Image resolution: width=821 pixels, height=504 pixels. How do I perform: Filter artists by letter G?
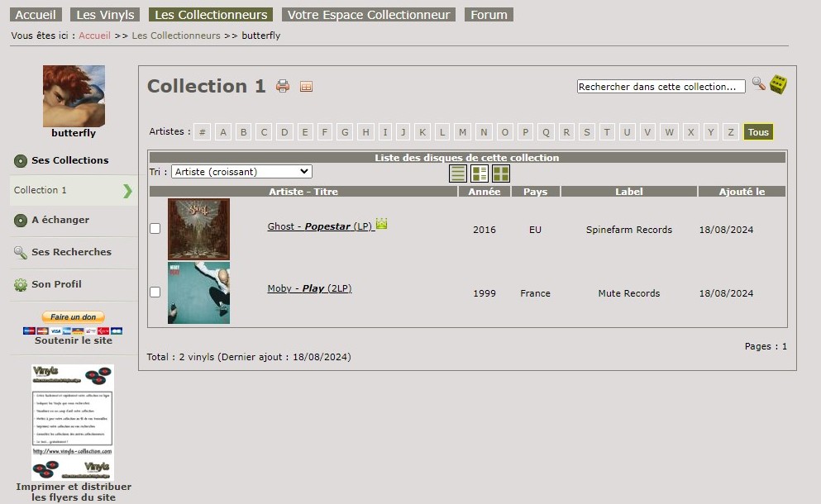click(345, 132)
